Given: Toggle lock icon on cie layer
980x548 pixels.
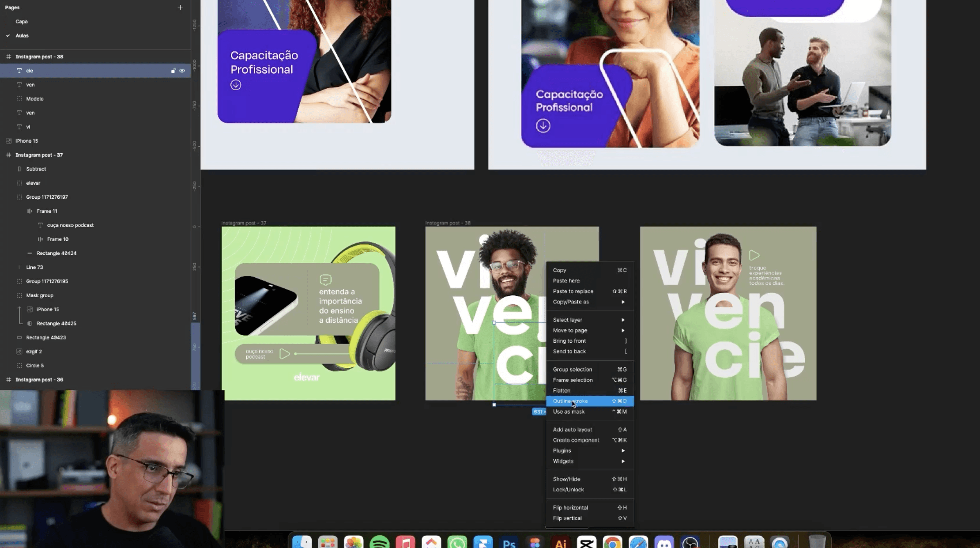Looking at the screenshot, I should coord(173,71).
